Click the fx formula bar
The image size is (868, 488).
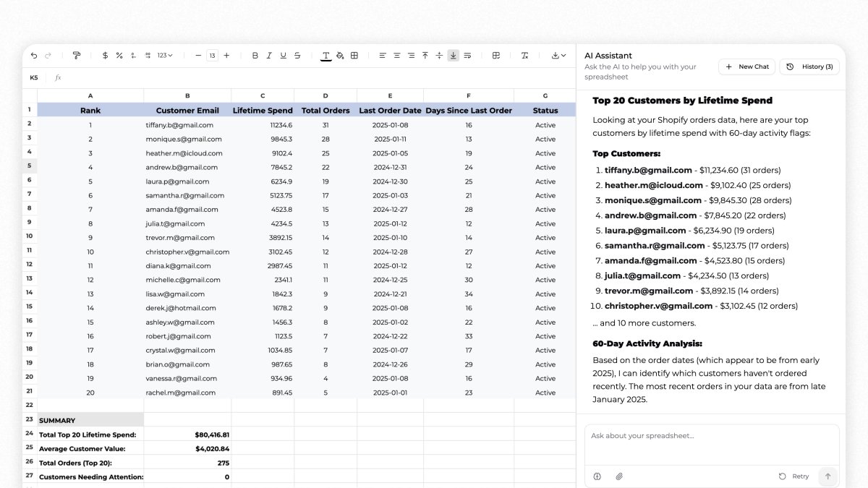315,77
